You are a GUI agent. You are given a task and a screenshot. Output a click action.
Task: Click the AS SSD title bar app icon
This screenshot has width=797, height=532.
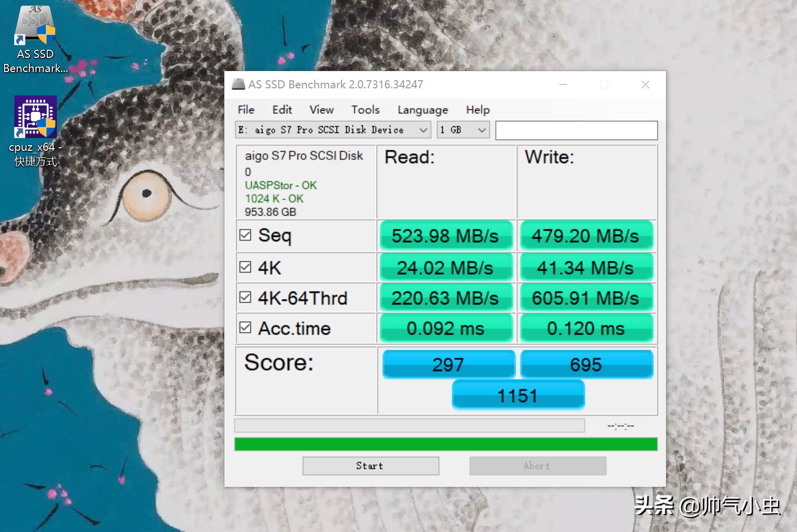[x=238, y=84]
